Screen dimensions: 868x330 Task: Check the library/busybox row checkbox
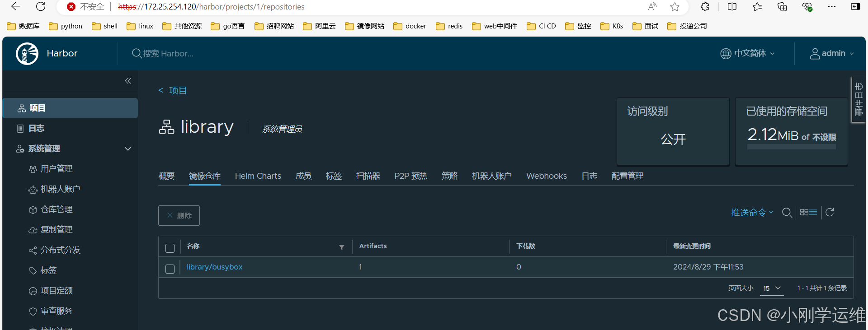[170, 269]
